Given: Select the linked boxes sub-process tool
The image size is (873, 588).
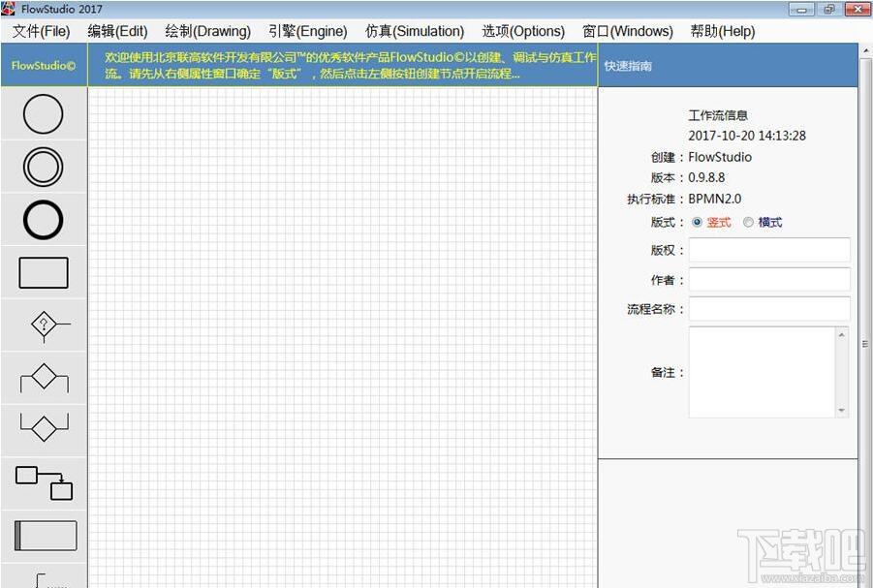Looking at the screenshot, I should [44, 482].
